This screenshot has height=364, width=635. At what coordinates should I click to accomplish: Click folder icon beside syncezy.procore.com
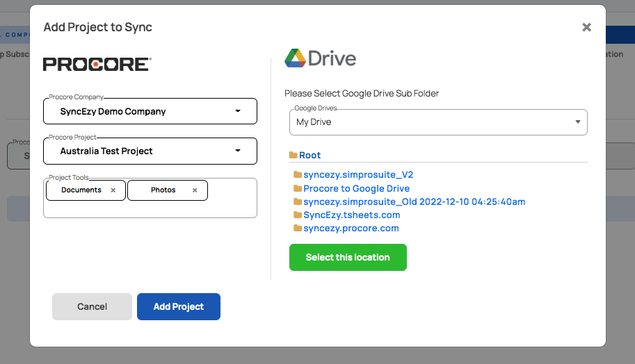click(x=298, y=228)
